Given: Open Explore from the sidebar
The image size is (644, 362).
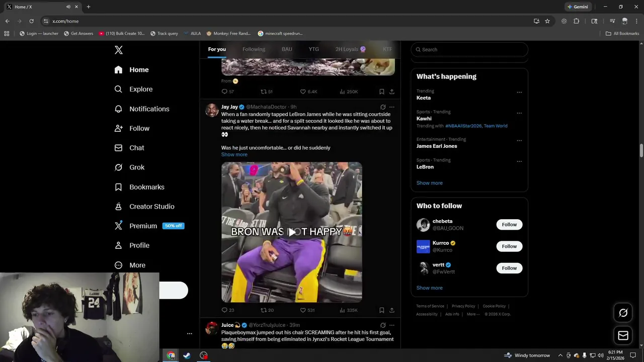Looking at the screenshot, I should pos(133,89).
